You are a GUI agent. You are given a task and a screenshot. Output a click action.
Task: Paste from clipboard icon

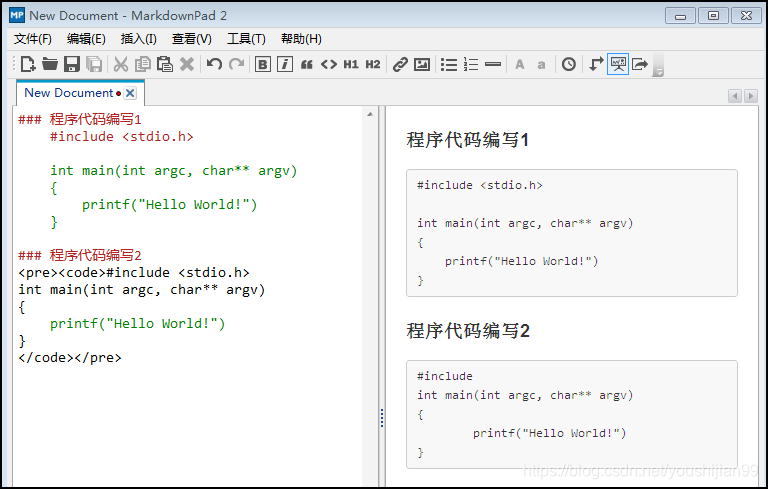(165, 64)
